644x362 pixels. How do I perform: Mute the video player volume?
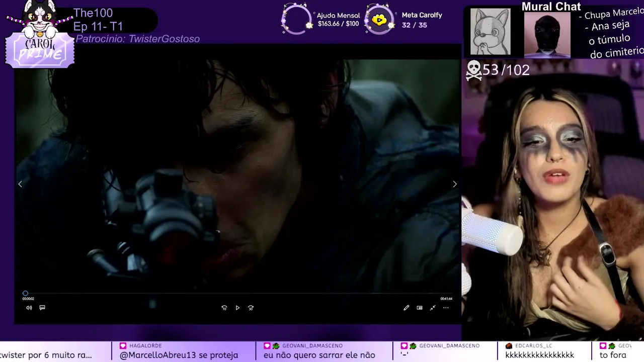(29, 308)
